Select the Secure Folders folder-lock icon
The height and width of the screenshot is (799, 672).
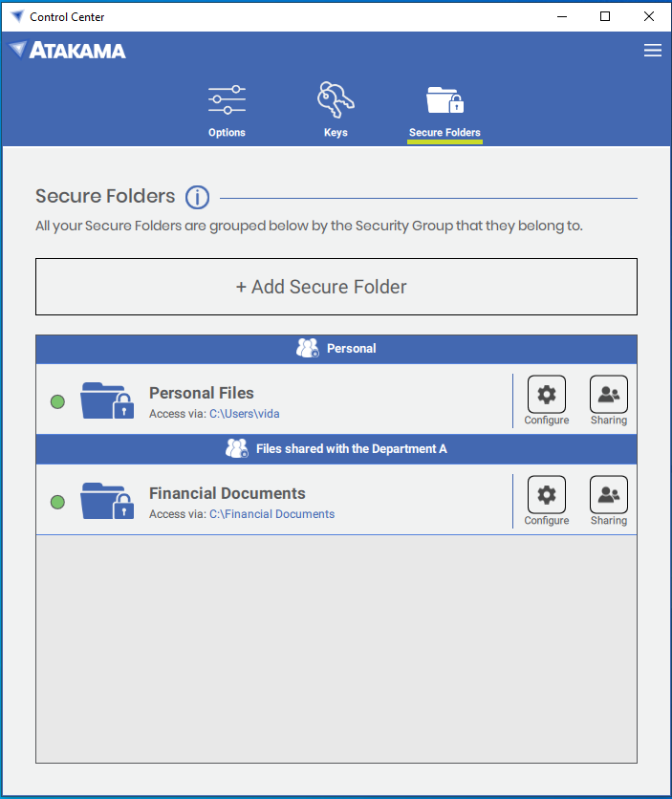(x=444, y=99)
